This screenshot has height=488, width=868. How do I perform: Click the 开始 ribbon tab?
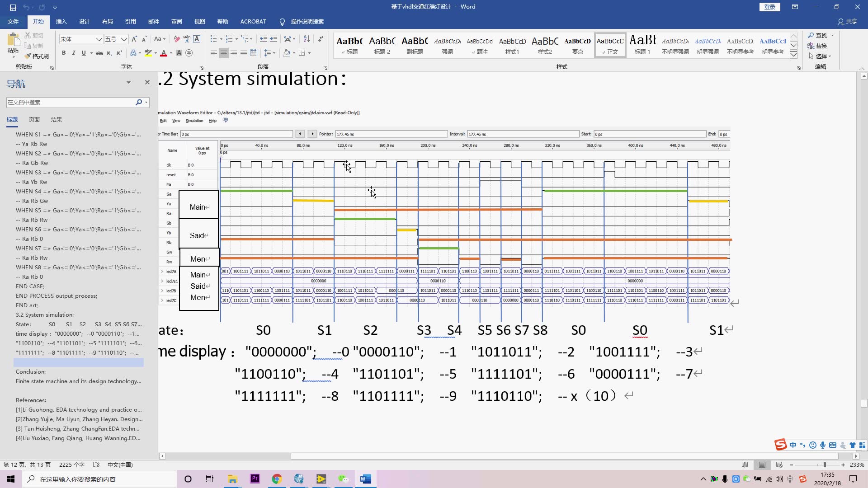pyautogui.click(x=38, y=21)
